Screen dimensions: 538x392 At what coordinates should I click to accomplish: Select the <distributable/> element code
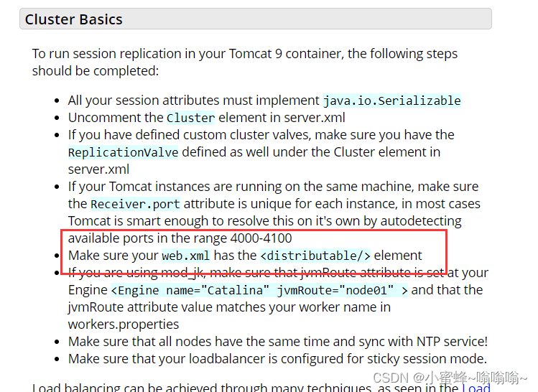315,256
